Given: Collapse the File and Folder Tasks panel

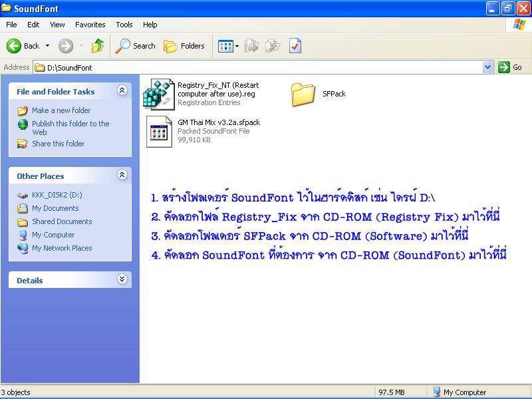Looking at the screenshot, I should point(122,90).
